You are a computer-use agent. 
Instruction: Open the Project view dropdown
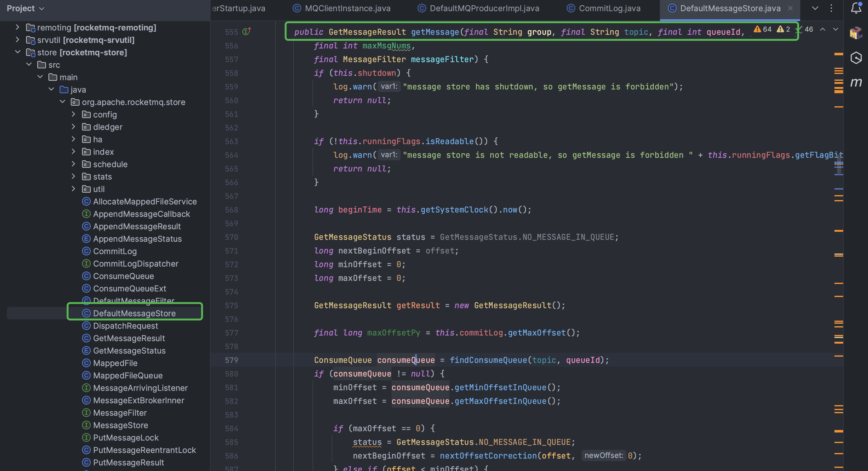pos(25,8)
